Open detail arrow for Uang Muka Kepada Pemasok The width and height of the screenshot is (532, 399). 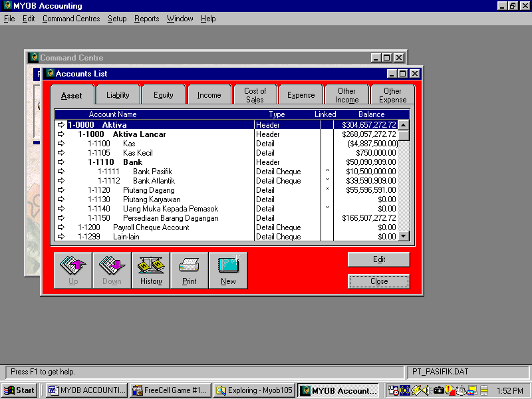coord(61,209)
